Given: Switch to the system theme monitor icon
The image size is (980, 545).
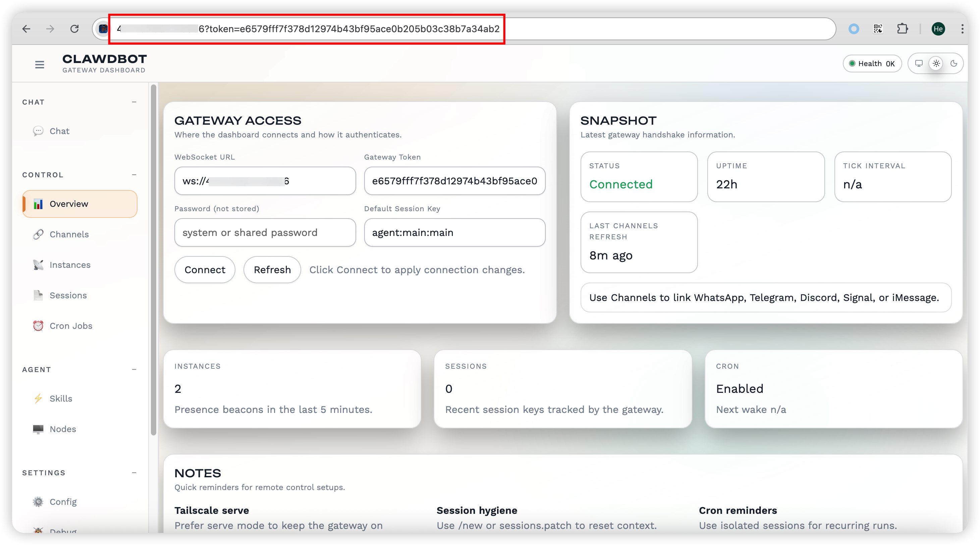Looking at the screenshot, I should 919,63.
